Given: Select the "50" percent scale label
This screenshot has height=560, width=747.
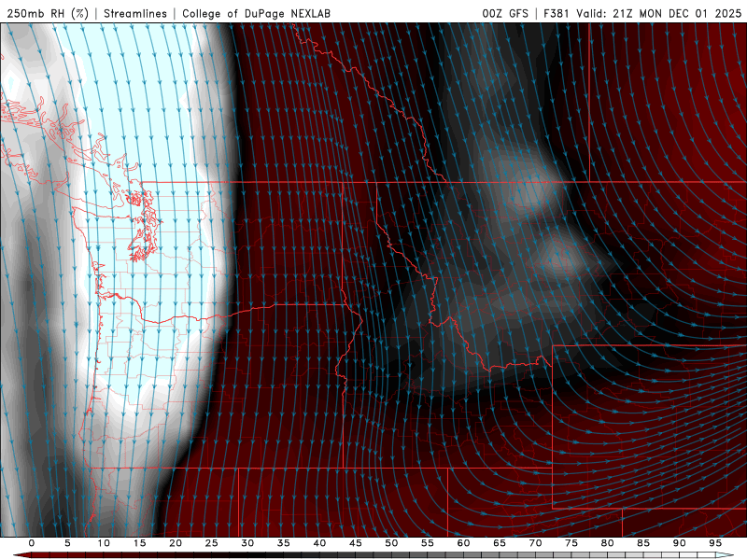Looking at the screenshot, I should click(391, 543).
